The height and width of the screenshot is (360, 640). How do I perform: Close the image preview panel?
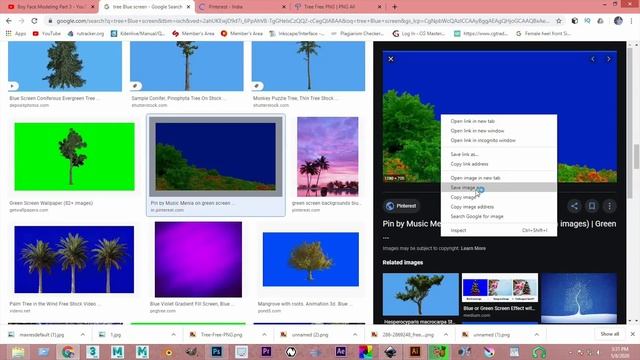click(x=391, y=59)
